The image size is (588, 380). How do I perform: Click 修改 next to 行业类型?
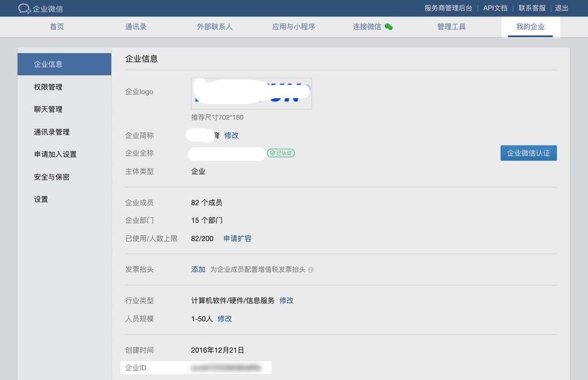[287, 300]
